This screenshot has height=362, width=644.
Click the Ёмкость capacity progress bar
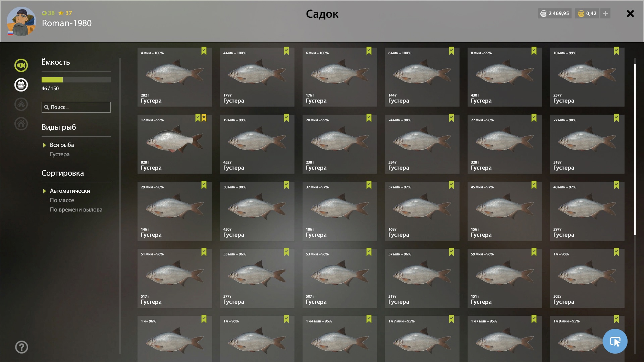(76, 80)
